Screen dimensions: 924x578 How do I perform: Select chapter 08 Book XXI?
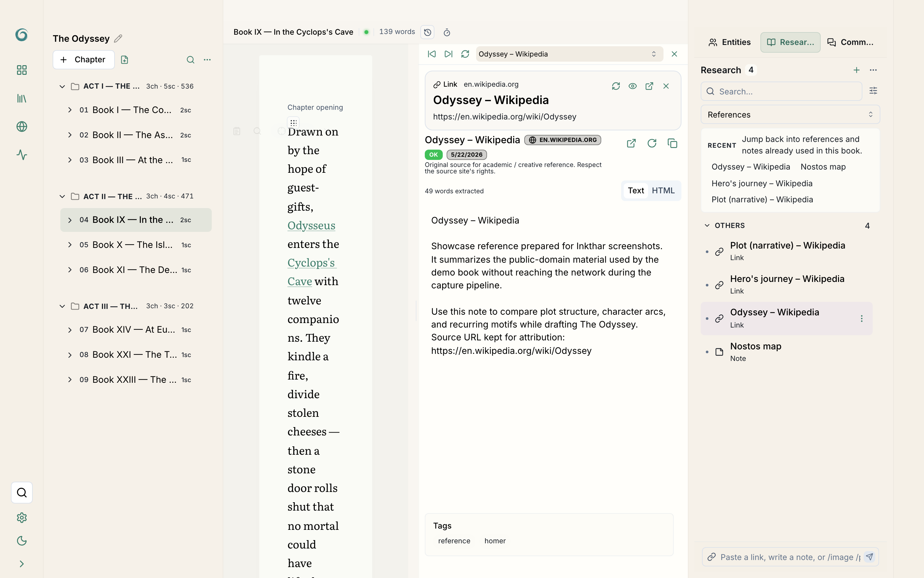136,355
